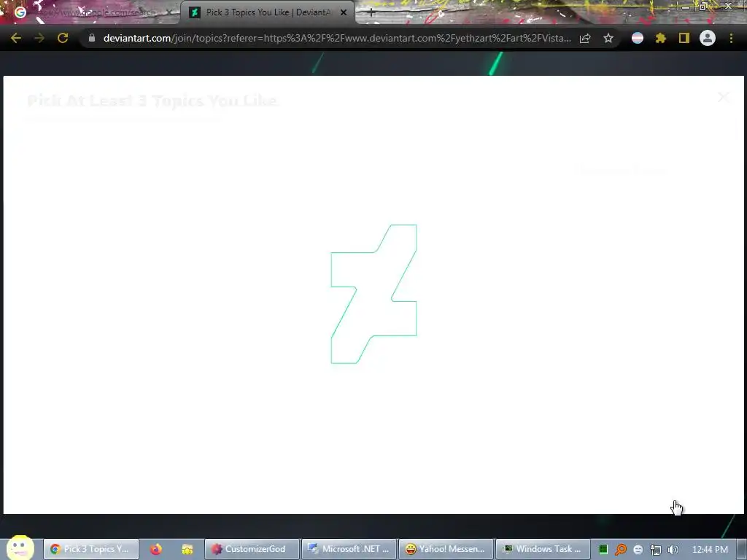747x560 pixels.
Task: Click the 12:44 PM taskbar clock
Action: click(x=710, y=550)
